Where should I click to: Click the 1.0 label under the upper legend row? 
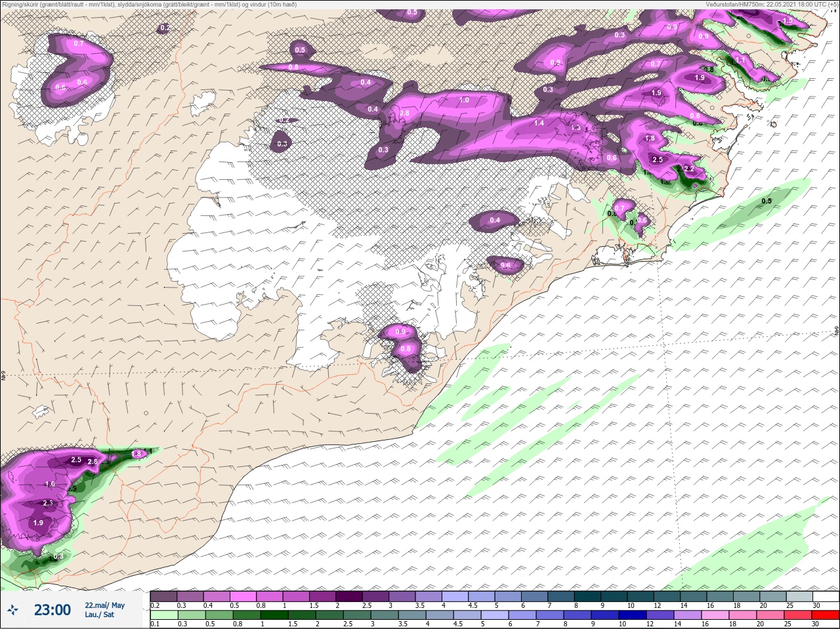[285, 605]
